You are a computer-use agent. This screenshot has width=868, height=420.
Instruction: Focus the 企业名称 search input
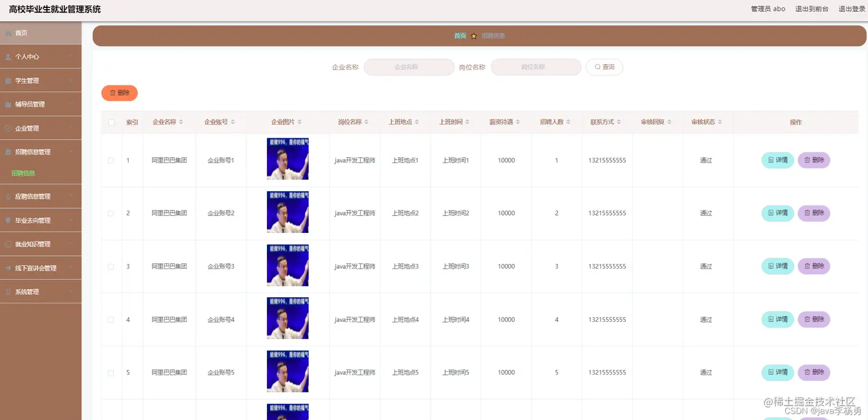tap(409, 67)
